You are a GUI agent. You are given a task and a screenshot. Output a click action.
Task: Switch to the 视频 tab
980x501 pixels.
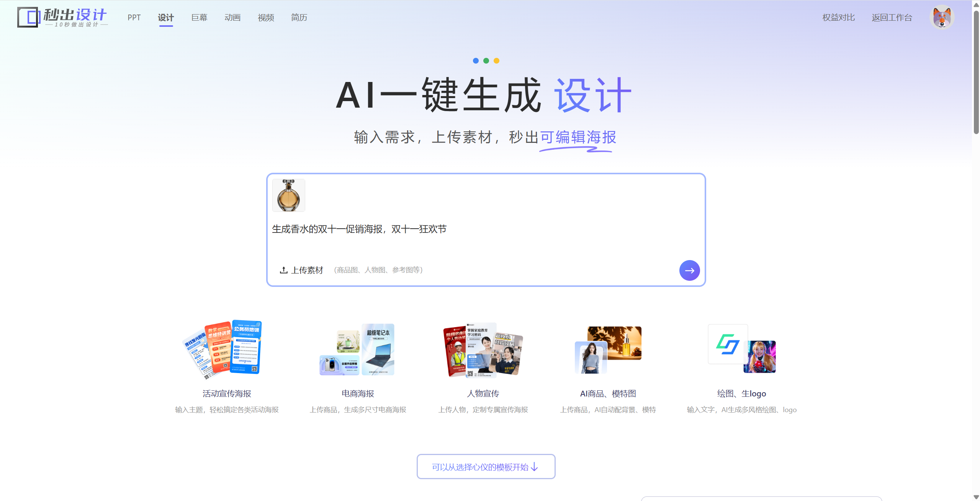pyautogui.click(x=266, y=18)
